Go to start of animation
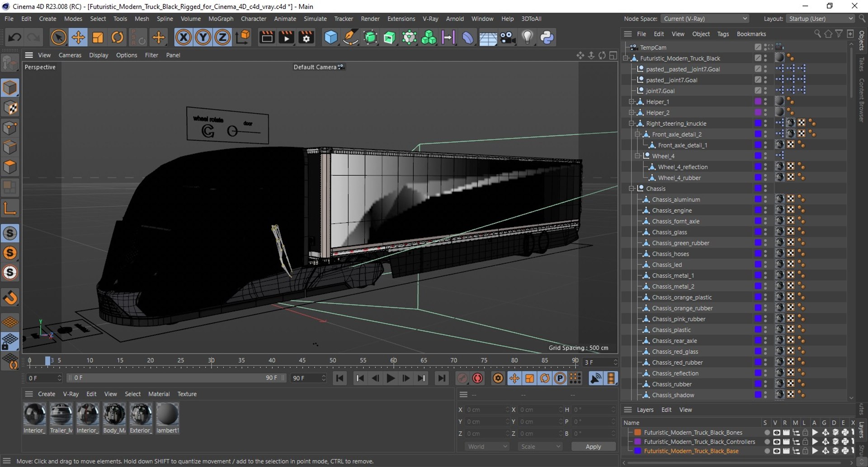Viewport: 868px width, 467px height. point(340,378)
